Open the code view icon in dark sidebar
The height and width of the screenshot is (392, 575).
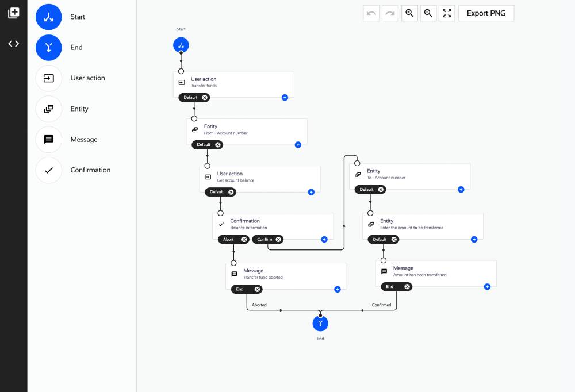click(x=14, y=43)
